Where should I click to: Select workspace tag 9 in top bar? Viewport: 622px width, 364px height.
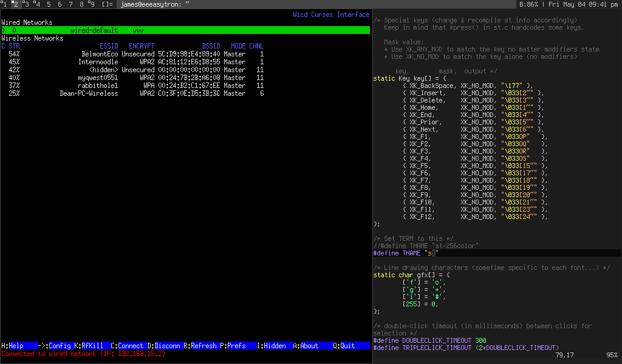[x=91, y=4]
